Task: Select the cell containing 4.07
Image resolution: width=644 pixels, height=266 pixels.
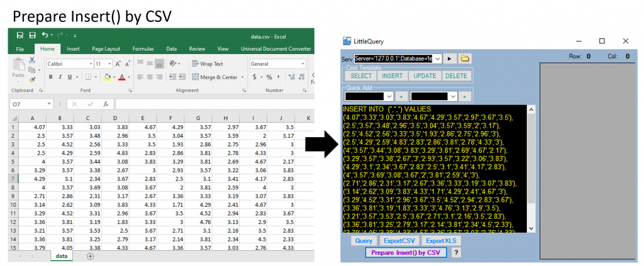Action: (33, 127)
